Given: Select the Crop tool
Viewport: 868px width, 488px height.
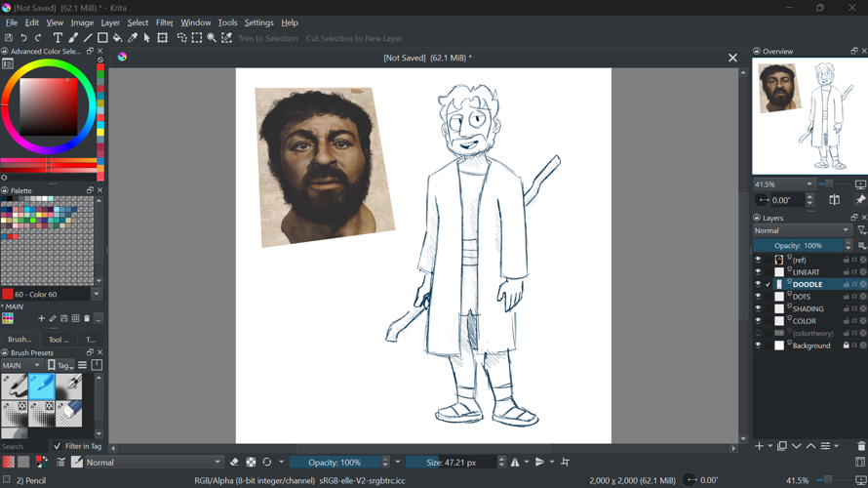Looking at the screenshot, I should (163, 38).
